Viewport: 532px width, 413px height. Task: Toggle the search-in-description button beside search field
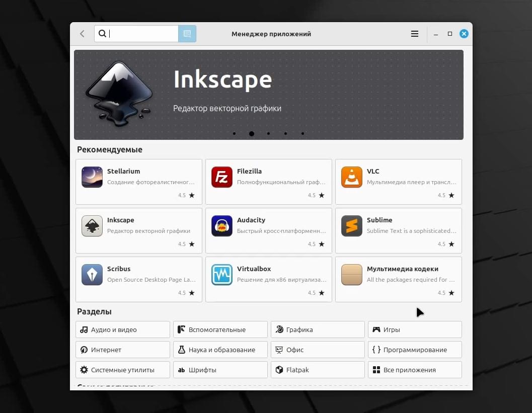pyautogui.click(x=187, y=34)
